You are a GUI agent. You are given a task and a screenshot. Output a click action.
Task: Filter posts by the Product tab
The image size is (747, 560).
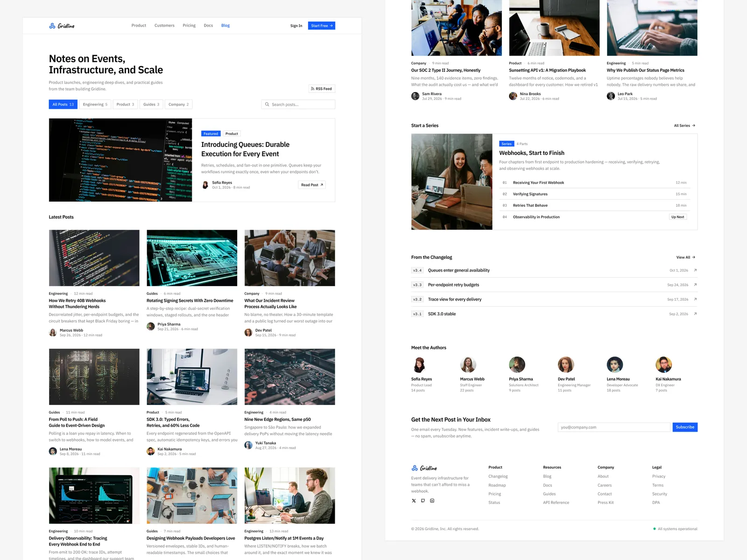point(125,105)
